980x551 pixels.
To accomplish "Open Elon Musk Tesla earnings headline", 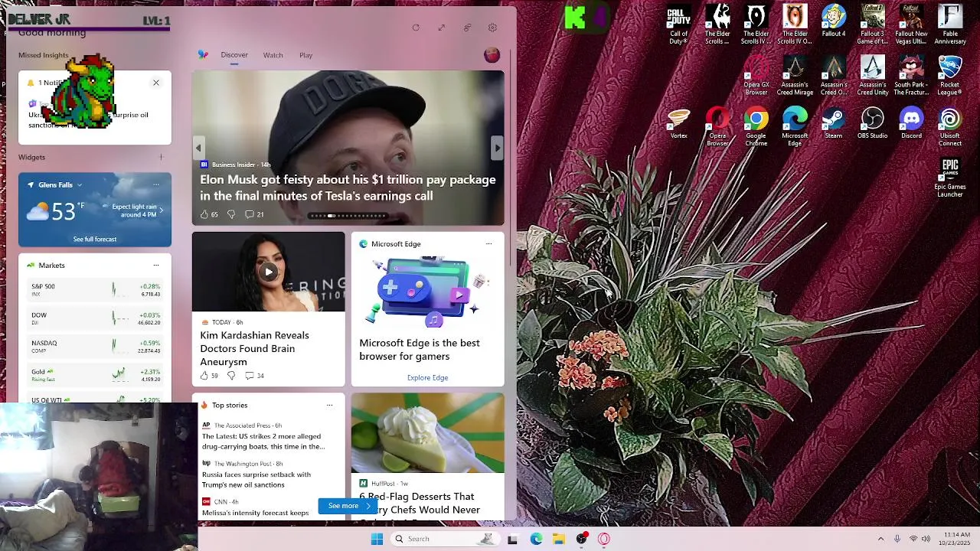I will [348, 187].
